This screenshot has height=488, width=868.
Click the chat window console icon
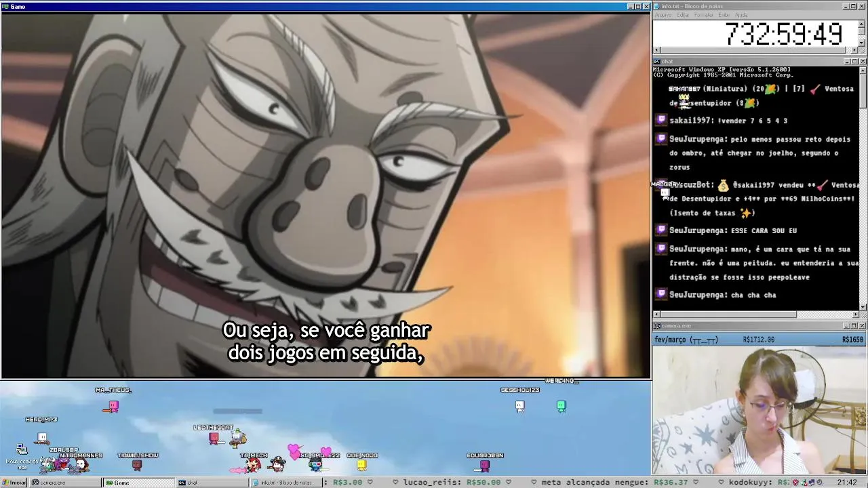(x=656, y=62)
